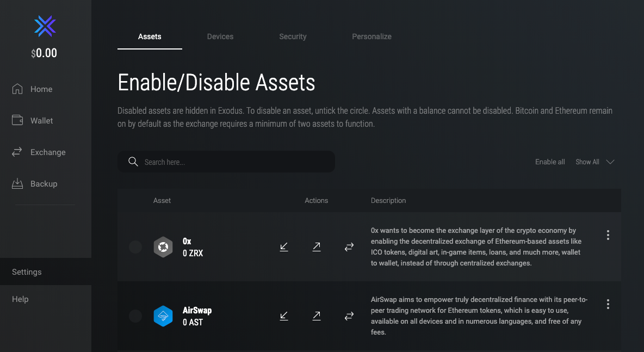The width and height of the screenshot is (644, 352).
Task: Click the receive arrow for 0x
Action: point(284,247)
